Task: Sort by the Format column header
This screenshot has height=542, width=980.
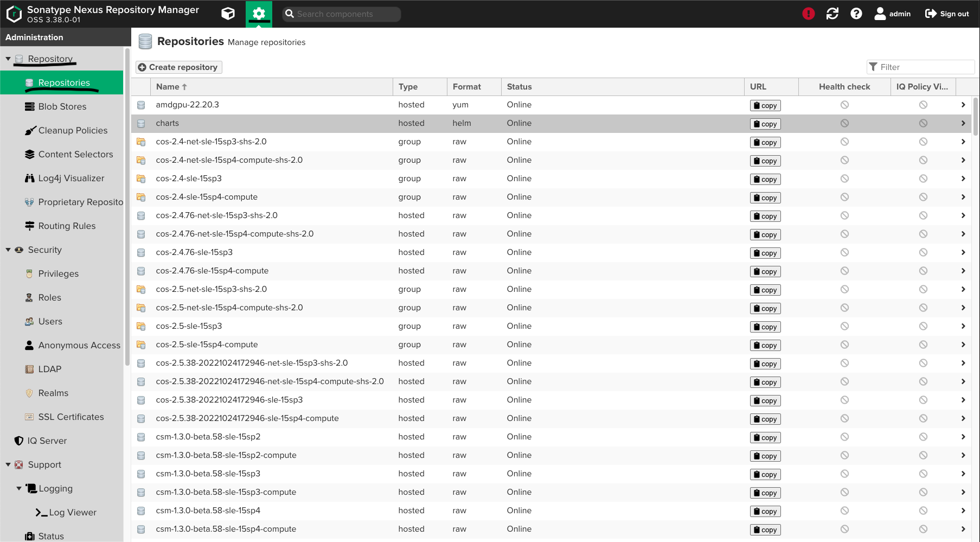Action: point(474,87)
